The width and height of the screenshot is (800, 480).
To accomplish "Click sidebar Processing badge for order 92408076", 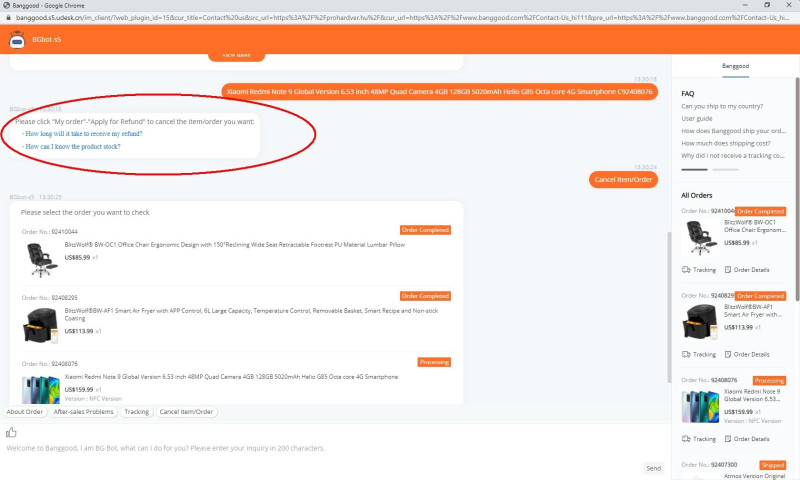I will 769,381.
